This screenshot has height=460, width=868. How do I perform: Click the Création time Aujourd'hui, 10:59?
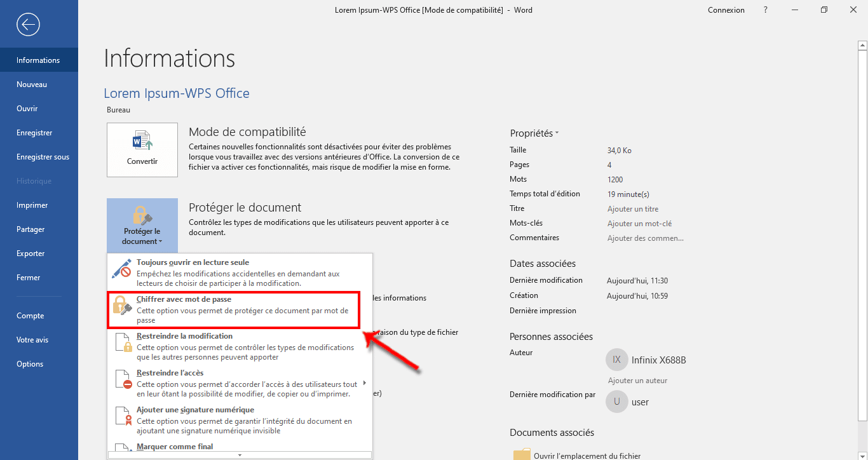coord(637,296)
